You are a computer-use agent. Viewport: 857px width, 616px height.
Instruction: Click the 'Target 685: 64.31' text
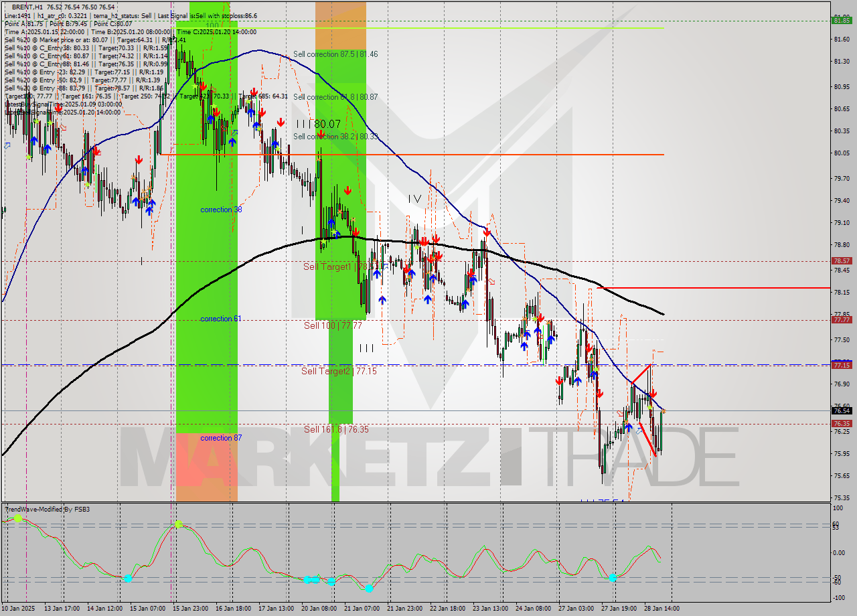click(264, 96)
